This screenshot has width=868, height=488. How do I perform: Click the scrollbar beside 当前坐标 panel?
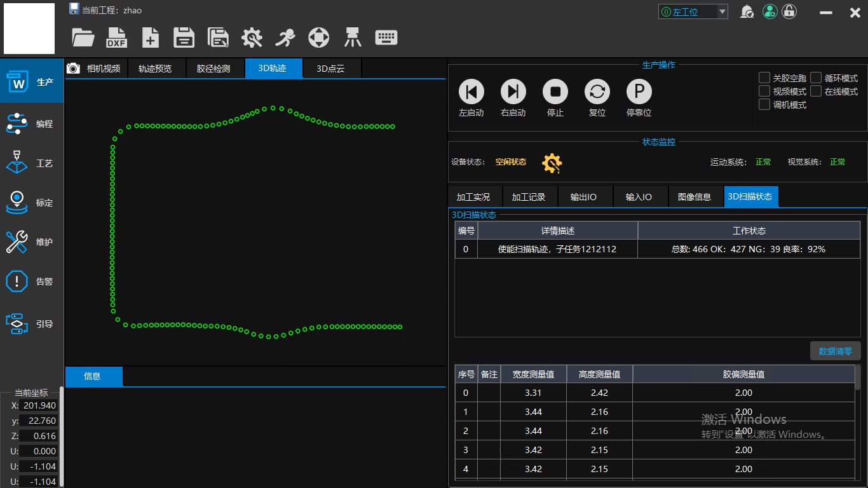[x=62, y=437]
